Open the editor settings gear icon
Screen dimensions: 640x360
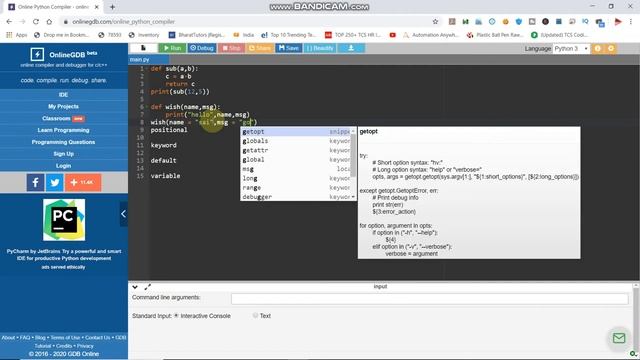[611, 49]
